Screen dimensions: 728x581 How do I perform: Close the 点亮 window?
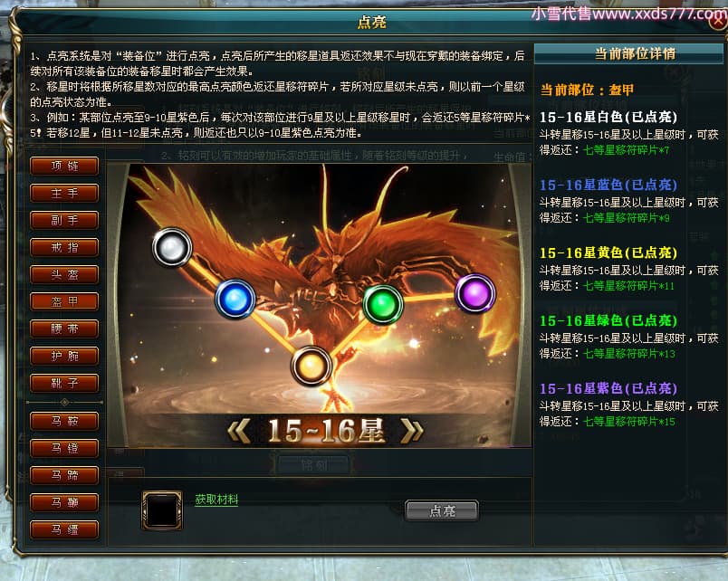[x=719, y=22]
